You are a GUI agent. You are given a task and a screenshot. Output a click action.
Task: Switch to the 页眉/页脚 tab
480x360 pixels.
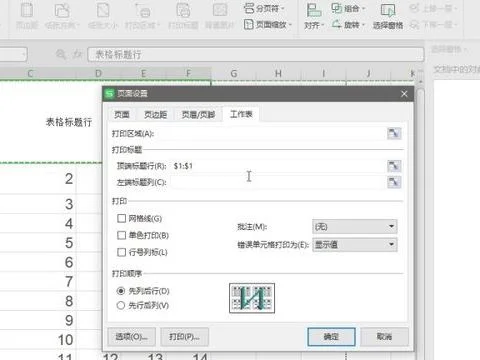198,115
